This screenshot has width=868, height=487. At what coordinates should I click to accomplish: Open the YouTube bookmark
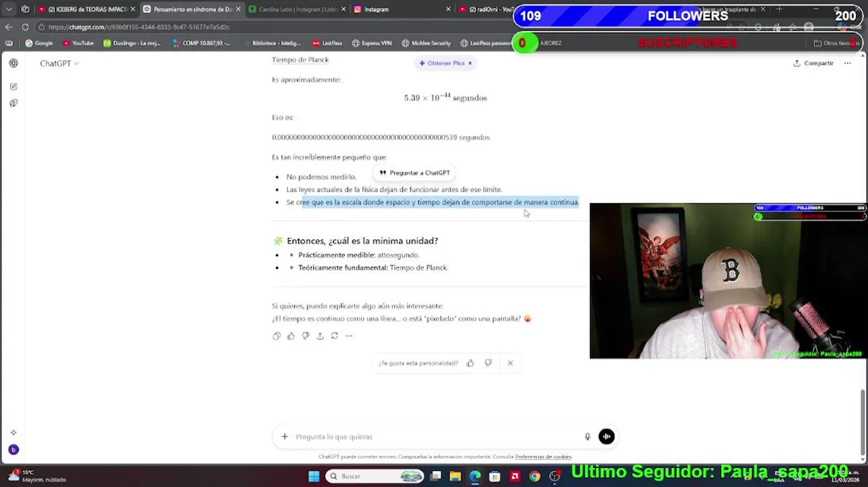point(78,43)
